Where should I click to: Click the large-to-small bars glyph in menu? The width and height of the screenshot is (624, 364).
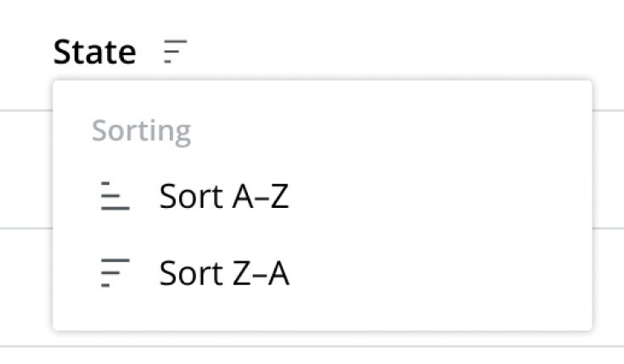115,272
